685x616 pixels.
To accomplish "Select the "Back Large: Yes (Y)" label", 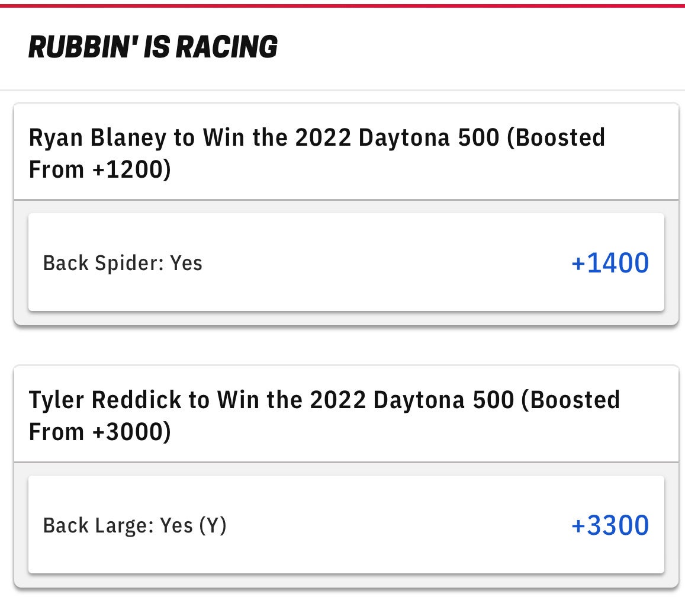I will (x=134, y=525).
